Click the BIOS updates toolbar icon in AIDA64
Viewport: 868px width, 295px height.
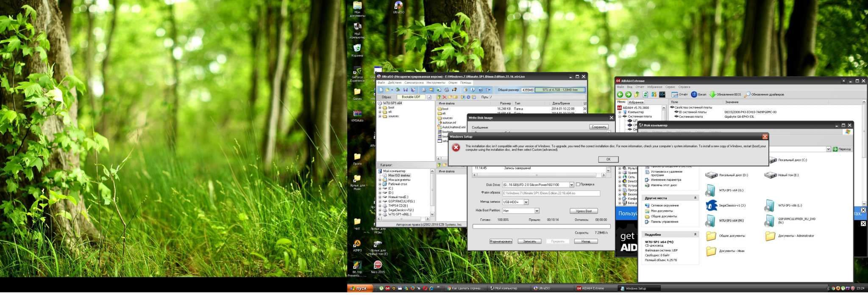coord(712,94)
